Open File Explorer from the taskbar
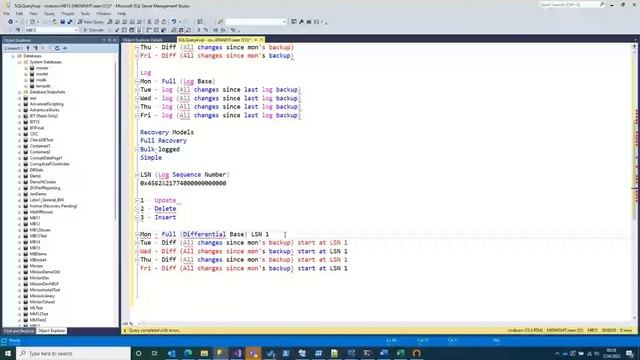The width and height of the screenshot is (640, 360). click(x=204, y=353)
